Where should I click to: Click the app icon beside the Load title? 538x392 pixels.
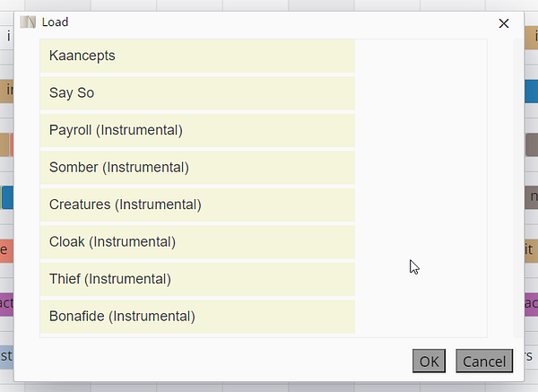tap(28, 22)
